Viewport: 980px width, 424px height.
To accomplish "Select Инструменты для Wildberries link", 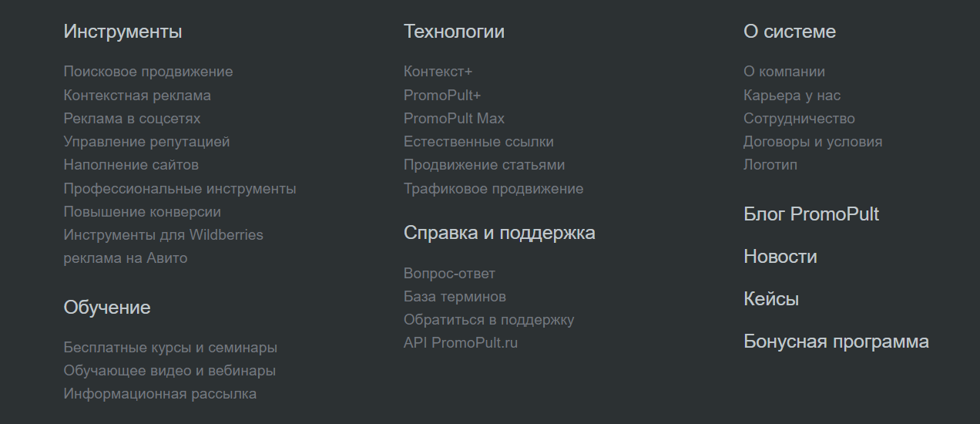I will point(163,234).
